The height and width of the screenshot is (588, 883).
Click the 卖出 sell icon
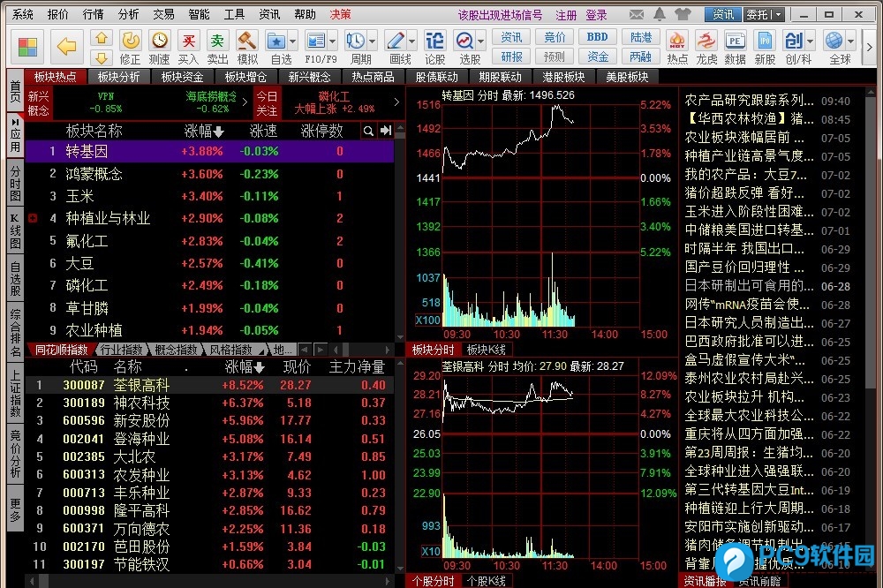(x=217, y=48)
